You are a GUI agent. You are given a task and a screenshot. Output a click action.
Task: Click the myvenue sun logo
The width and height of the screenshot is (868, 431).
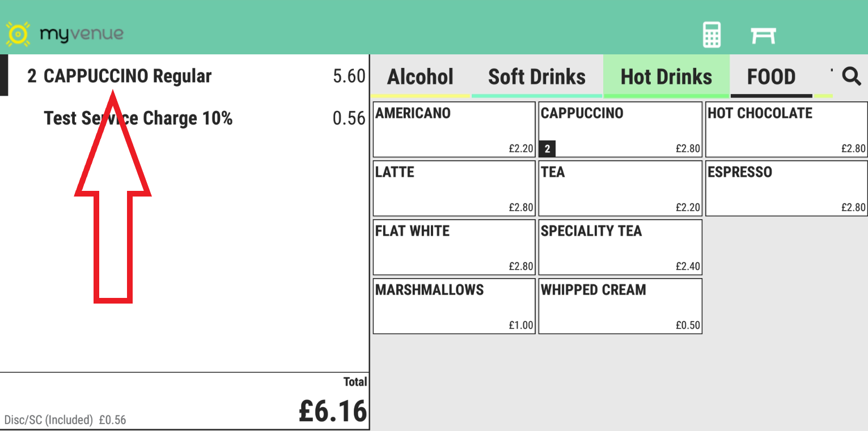pyautogui.click(x=18, y=35)
